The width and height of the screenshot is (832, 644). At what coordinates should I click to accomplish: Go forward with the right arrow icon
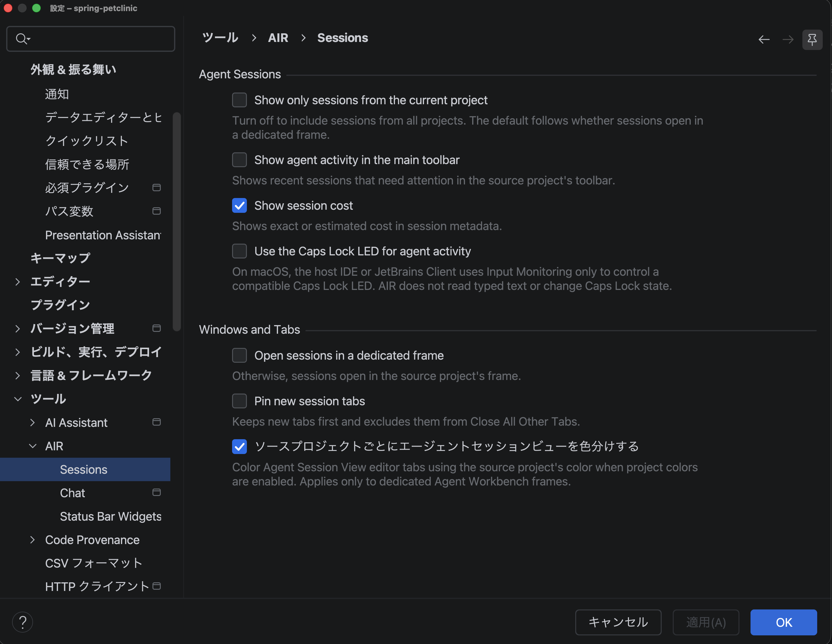click(x=788, y=39)
